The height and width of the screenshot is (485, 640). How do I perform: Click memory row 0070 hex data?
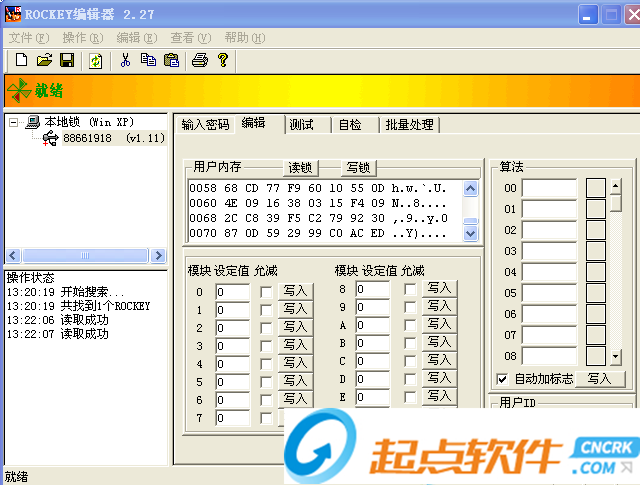(x=304, y=233)
